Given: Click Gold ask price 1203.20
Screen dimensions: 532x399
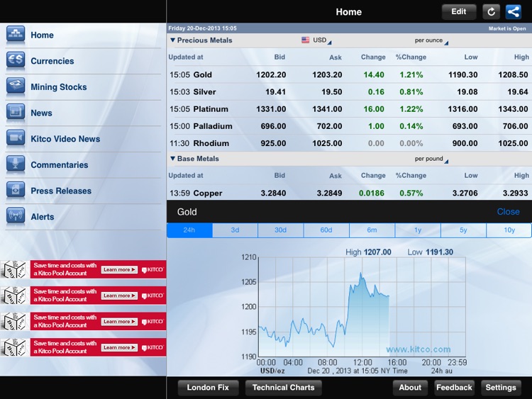Looking at the screenshot, I should coord(327,74).
